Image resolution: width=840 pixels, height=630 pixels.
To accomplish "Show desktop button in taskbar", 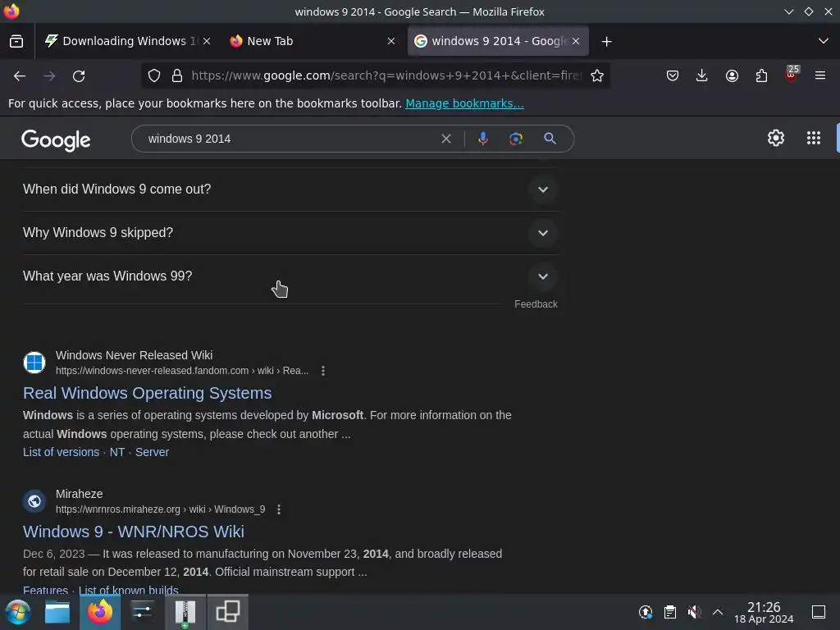I will pos(819,612).
